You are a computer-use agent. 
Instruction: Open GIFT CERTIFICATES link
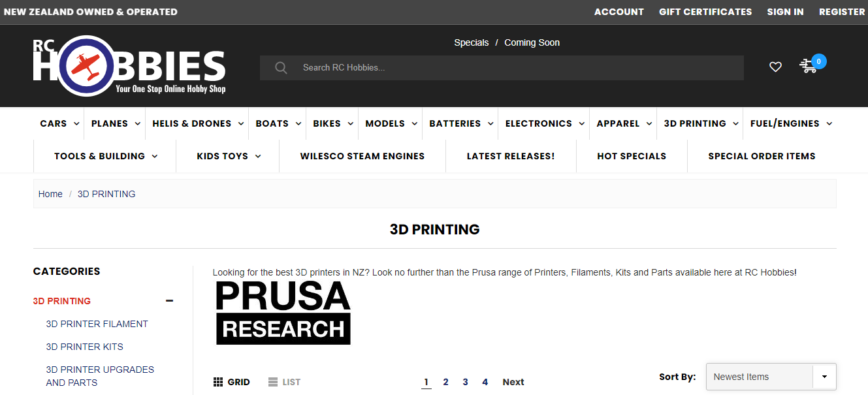point(705,12)
